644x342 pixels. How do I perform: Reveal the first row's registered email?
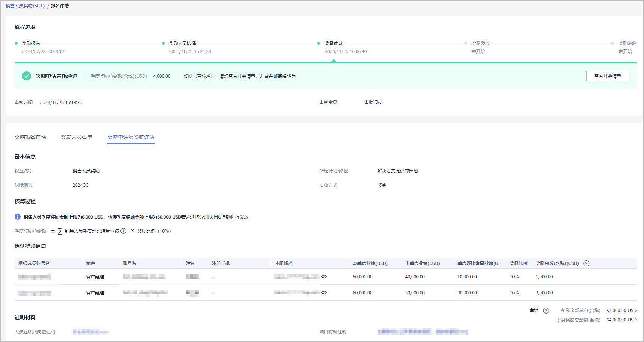(x=324, y=277)
